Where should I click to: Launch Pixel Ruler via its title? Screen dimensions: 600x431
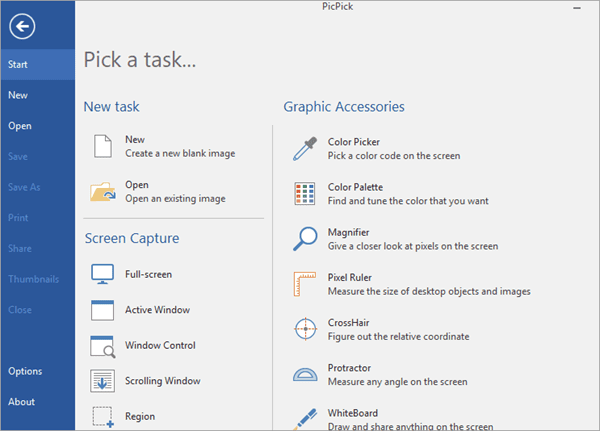[349, 278]
